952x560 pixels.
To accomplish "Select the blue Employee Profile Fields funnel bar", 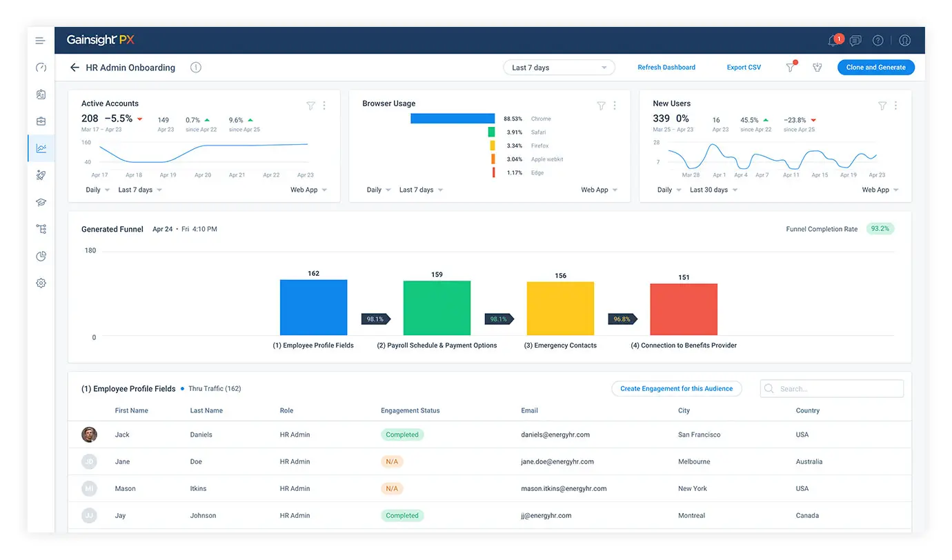I will point(313,308).
